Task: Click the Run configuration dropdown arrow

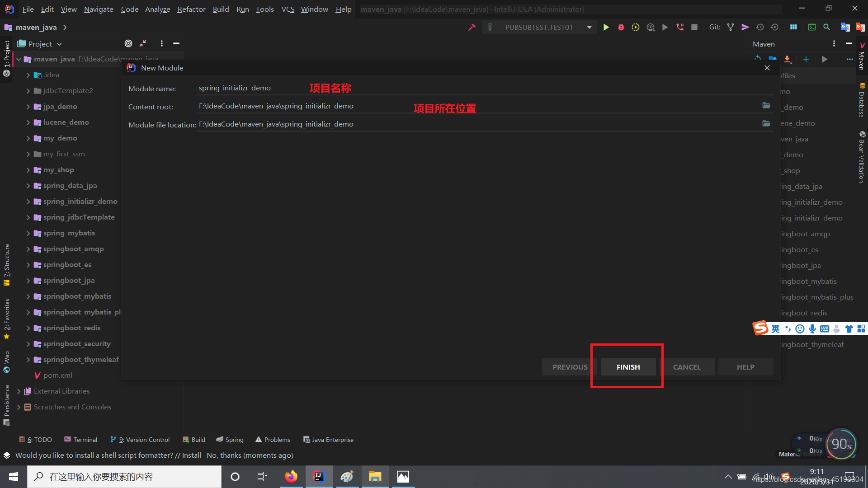Action: click(x=590, y=27)
